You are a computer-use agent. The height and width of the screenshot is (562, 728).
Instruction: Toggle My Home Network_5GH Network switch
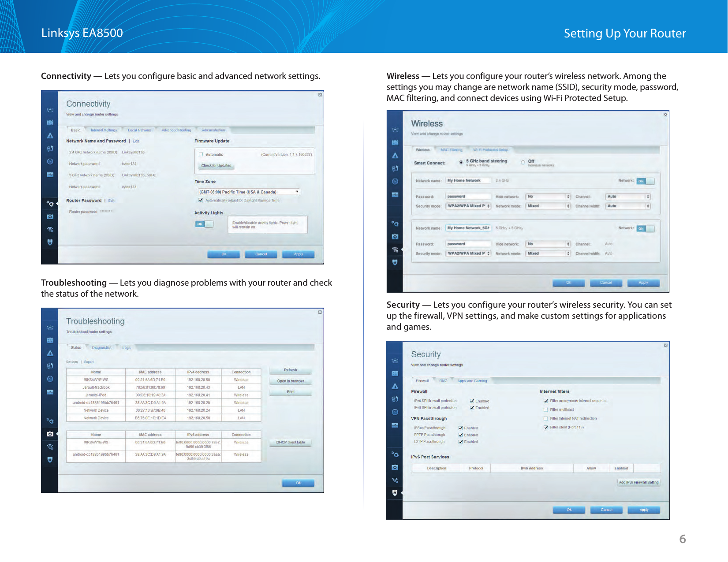646,228
